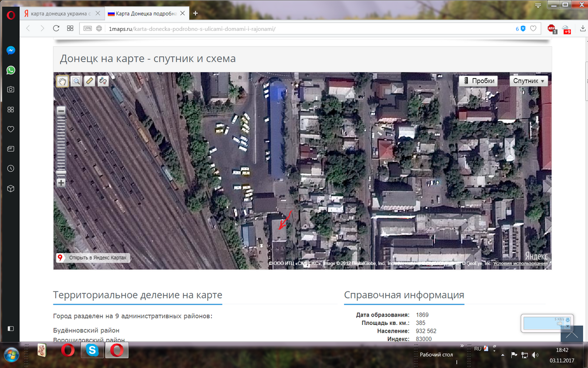
Task: Toggle the sidebar panel at the bottom left
Action: coord(10,328)
